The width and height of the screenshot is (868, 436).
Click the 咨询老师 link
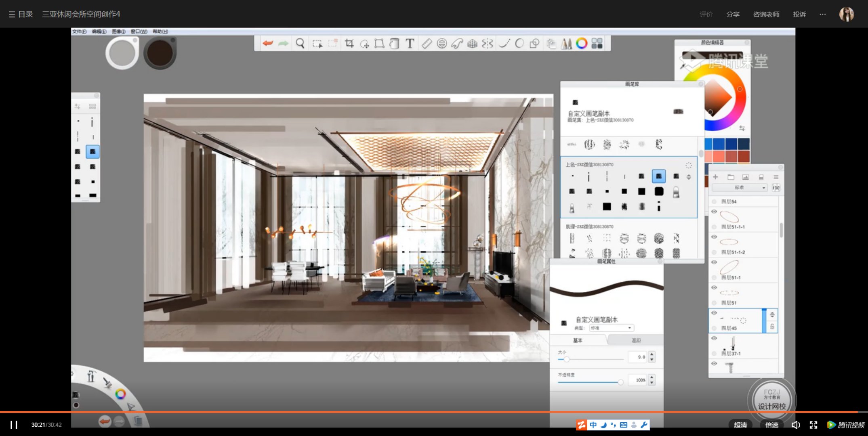(766, 14)
